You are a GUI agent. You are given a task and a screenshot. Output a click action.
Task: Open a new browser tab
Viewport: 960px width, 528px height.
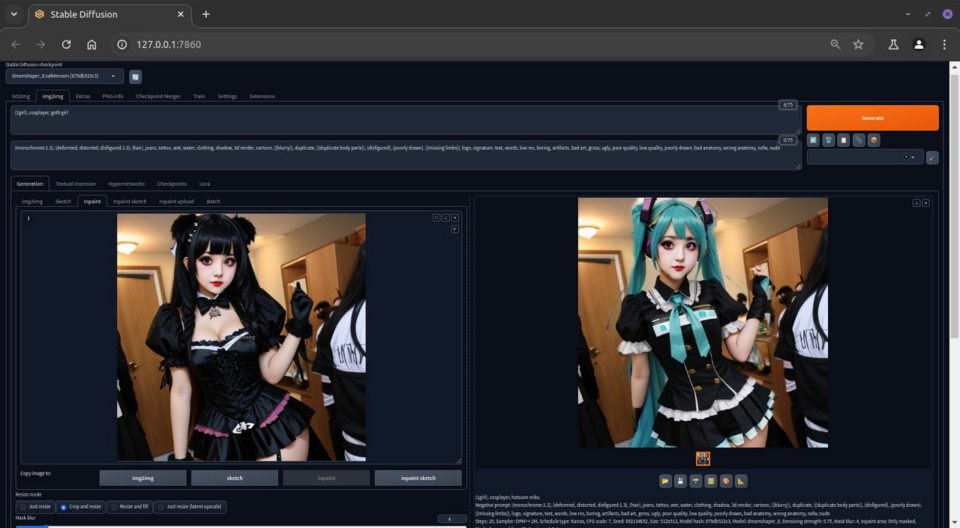tap(206, 14)
